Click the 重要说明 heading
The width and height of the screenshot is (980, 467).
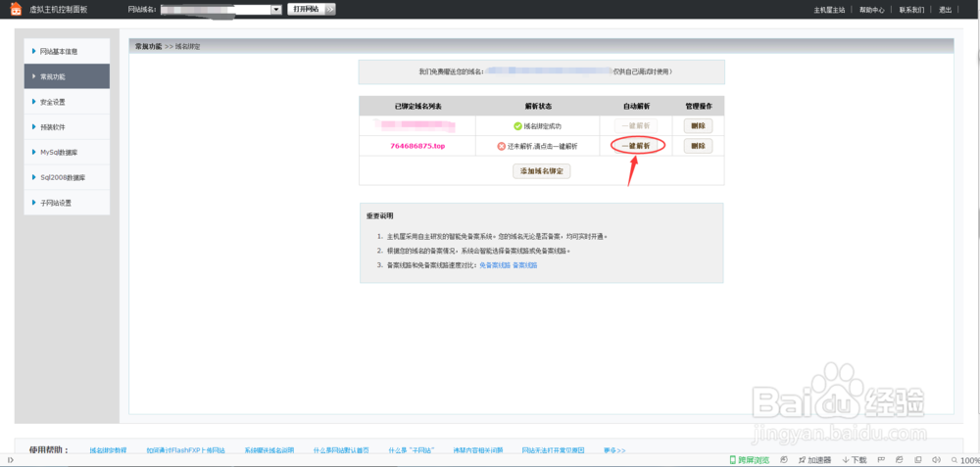pos(379,216)
